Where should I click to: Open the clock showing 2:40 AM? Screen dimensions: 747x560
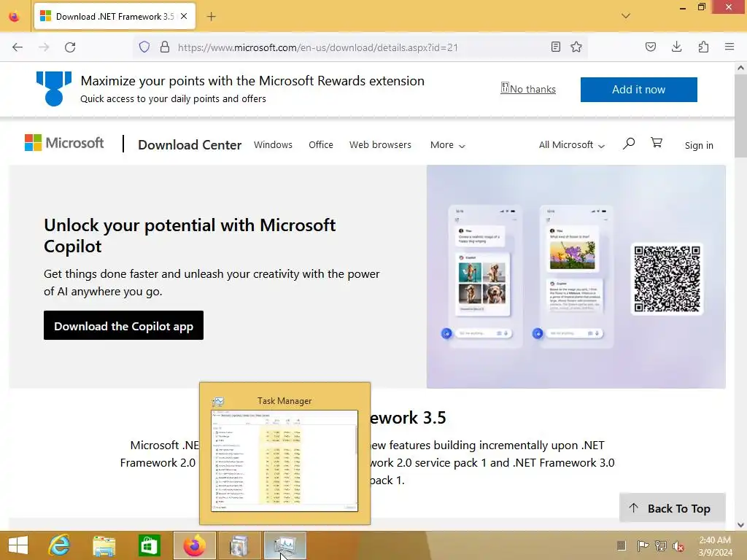coord(715,545)
